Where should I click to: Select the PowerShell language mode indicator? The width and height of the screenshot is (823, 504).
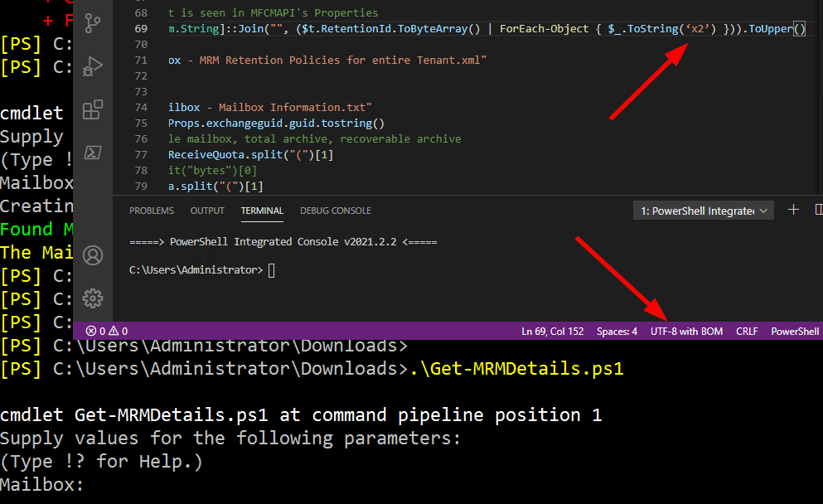coord(794,330)
